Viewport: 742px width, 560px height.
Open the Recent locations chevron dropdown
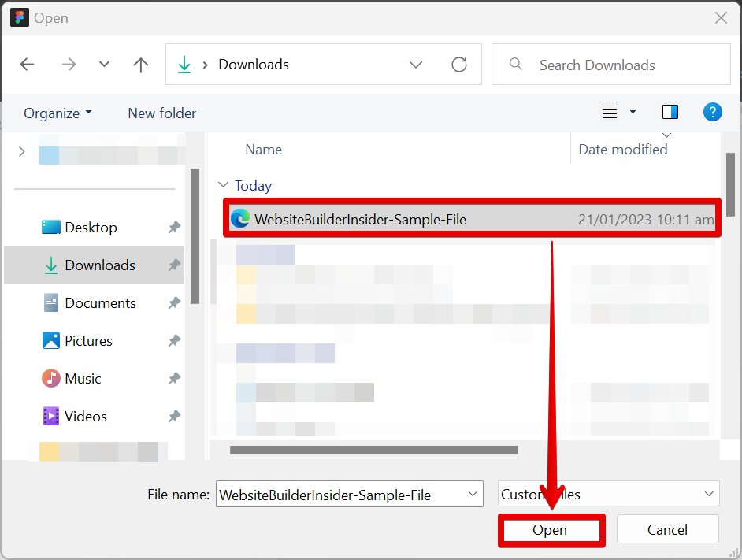pyautogui.click(x=104, y=65)
